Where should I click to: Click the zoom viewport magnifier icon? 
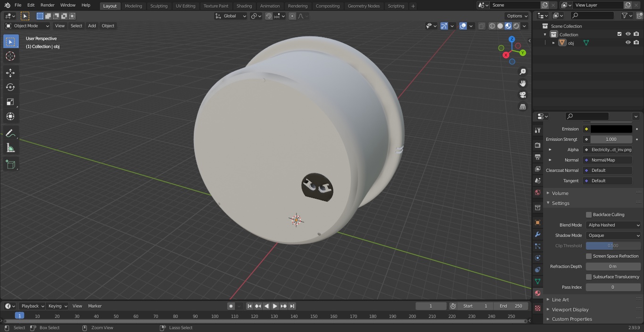coord(522,72)
